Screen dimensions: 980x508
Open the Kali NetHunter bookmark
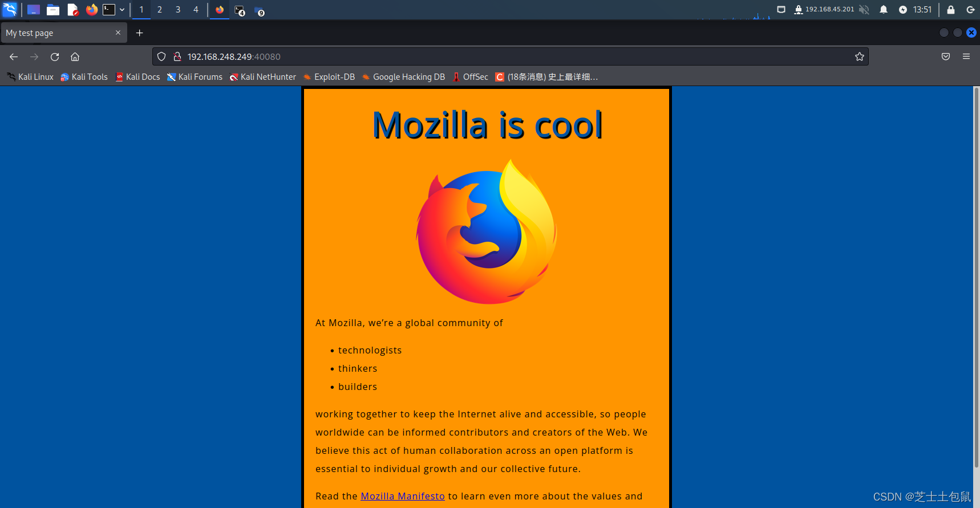[x=262, y=77]
